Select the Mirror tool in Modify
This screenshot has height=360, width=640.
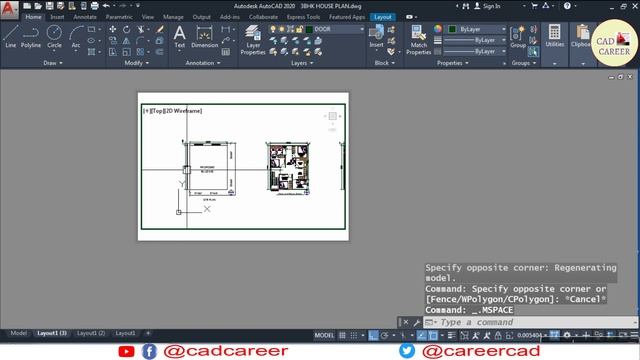pos(127,41)
